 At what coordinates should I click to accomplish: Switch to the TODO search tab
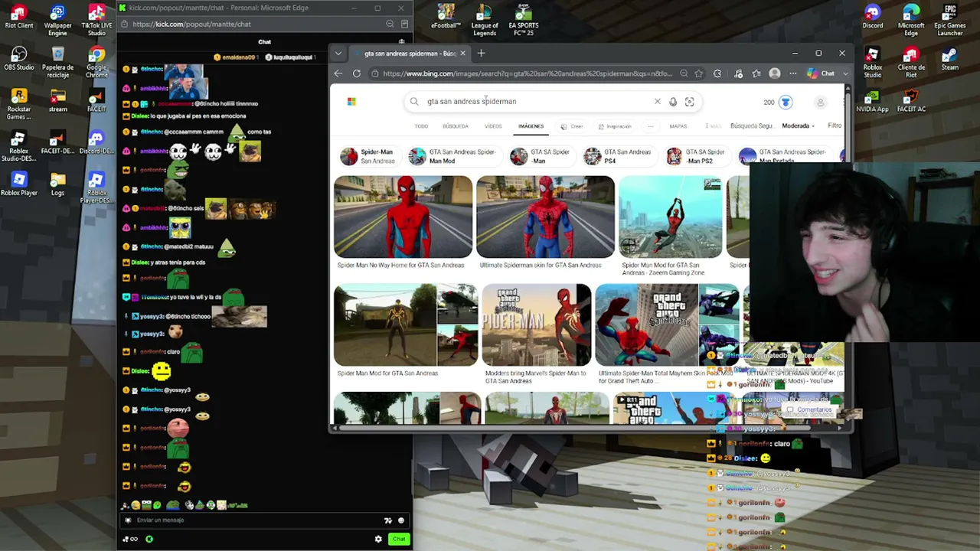click(x=421, y=126)
